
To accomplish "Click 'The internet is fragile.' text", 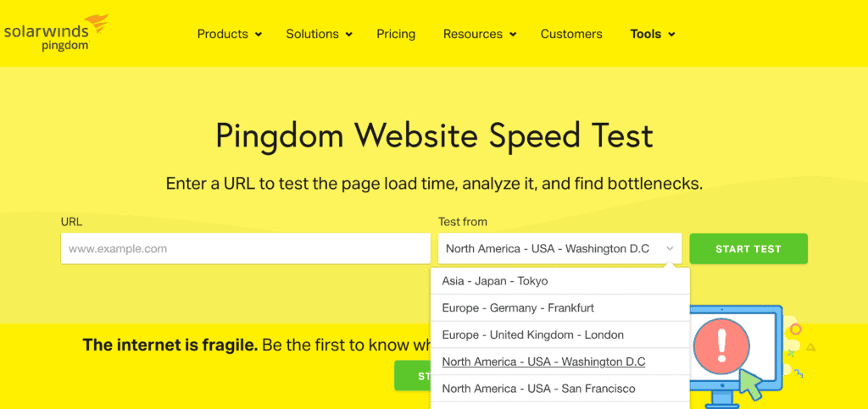I will [x=170, y=345].
